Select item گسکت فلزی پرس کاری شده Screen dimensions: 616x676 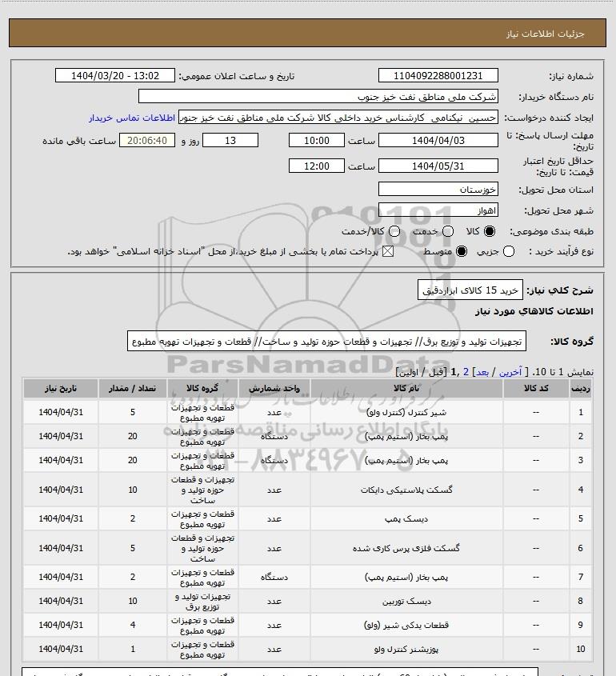point(406,548)
